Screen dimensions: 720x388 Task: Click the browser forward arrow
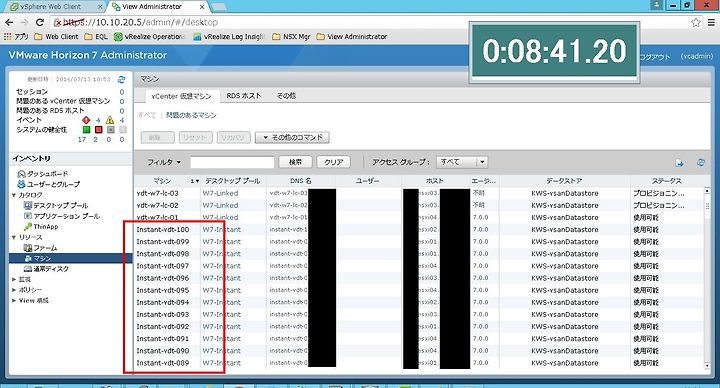tap(24, 22)
